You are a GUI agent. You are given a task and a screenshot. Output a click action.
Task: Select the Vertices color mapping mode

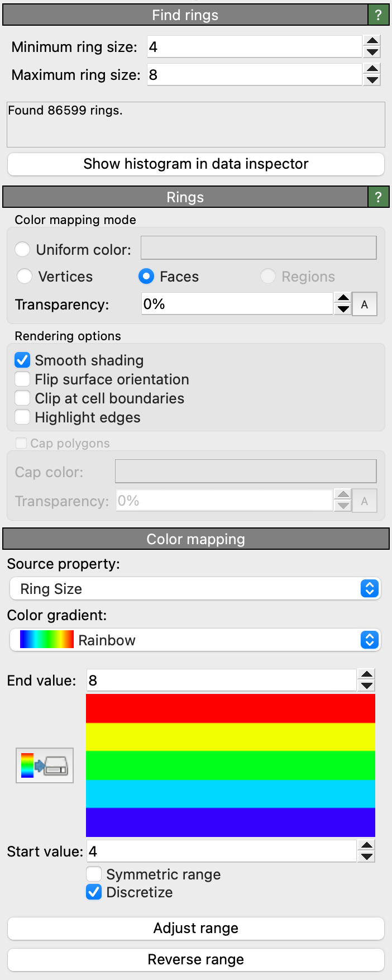25,277
